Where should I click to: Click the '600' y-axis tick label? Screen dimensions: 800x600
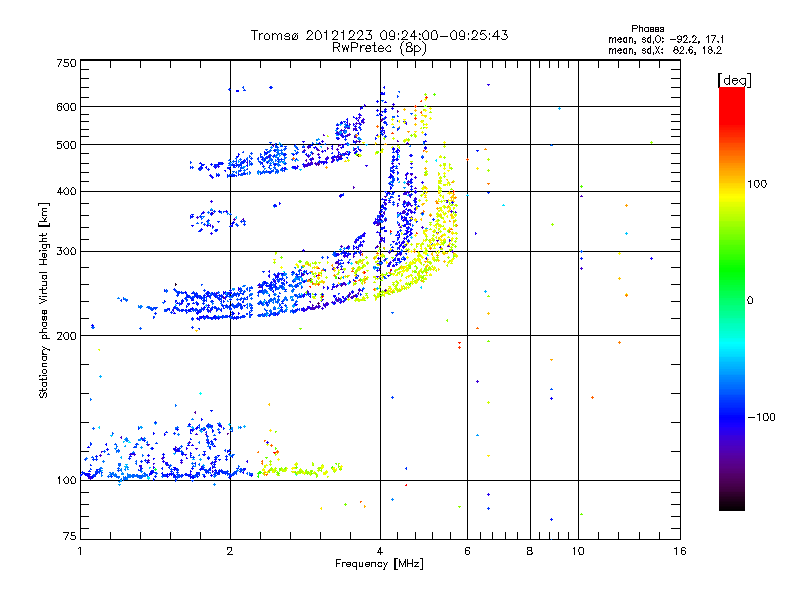tap(66, 107)
